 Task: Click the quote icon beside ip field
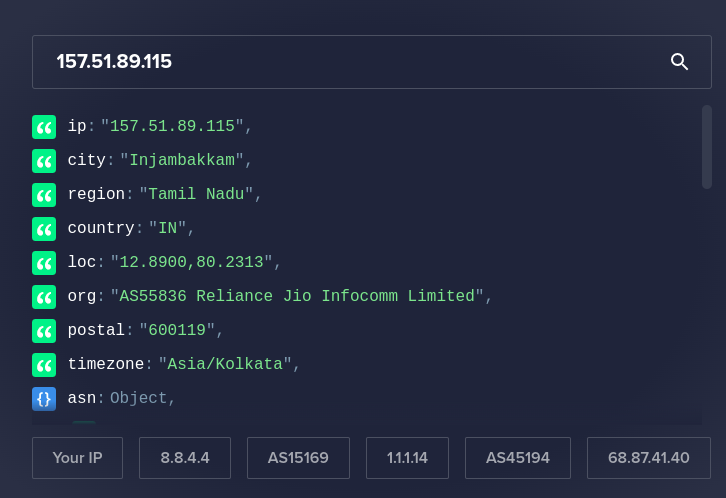click(x=44, y=127)
